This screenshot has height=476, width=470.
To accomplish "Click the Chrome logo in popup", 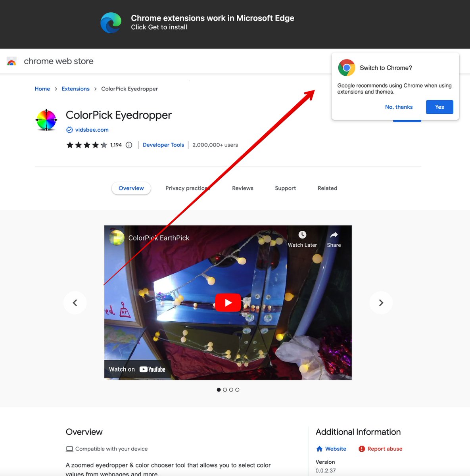I will click(x=347, y=68).
